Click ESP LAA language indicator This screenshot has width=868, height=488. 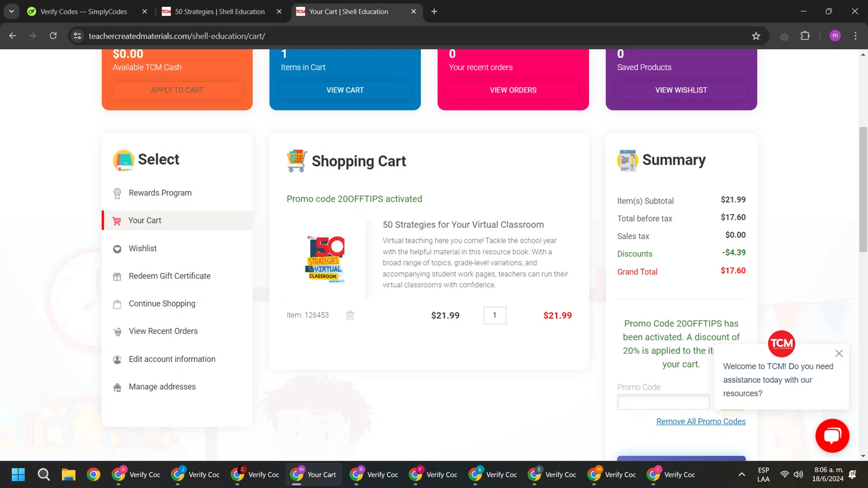[x=763, y=475]
